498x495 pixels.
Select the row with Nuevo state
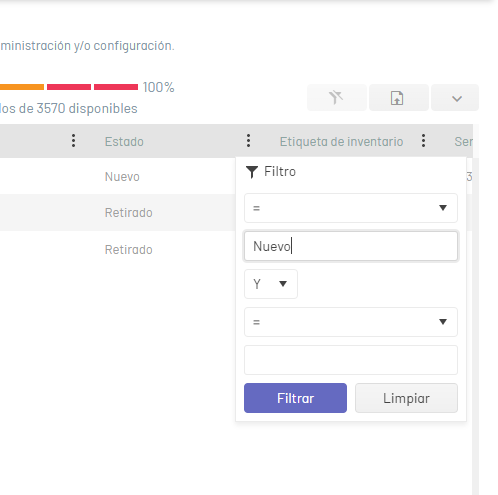(x=118, y=176)
